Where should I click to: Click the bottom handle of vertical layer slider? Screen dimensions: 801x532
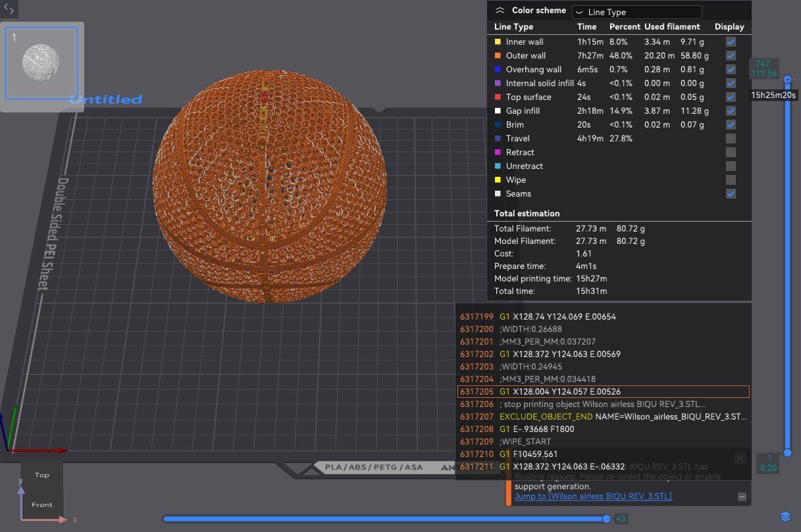787,452
